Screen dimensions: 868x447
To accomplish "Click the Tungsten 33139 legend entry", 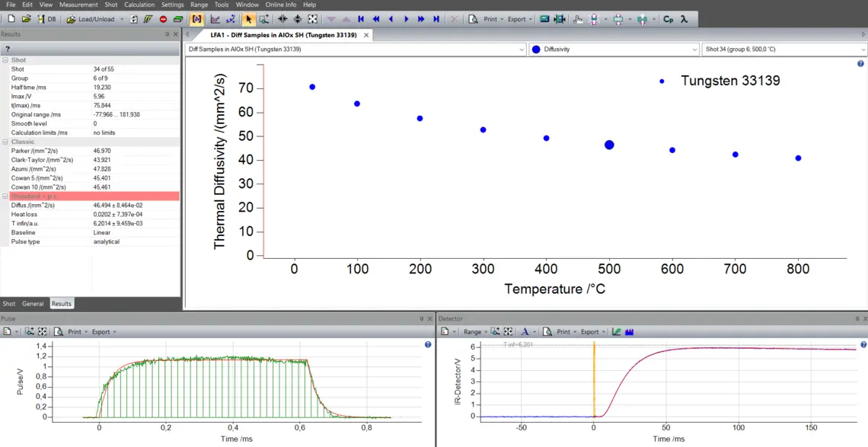I will tap(720, 80).
